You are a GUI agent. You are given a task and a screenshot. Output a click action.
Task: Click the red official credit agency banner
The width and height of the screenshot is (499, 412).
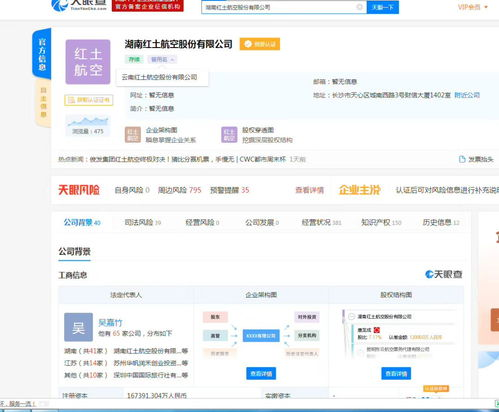148,5
